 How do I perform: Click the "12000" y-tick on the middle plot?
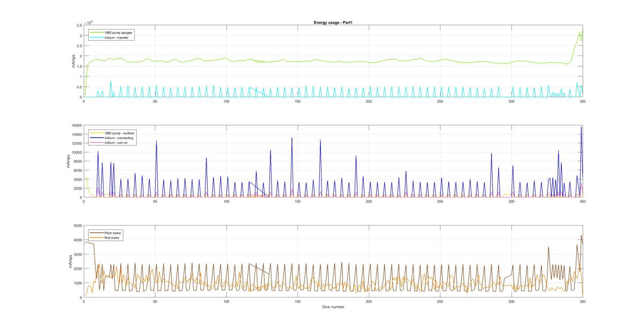(76, 143)
